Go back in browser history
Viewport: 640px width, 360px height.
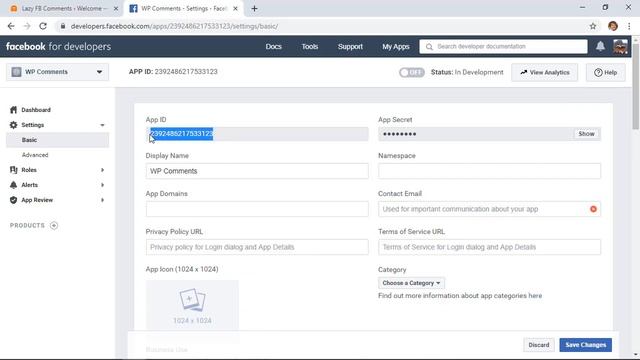point(11,26)
